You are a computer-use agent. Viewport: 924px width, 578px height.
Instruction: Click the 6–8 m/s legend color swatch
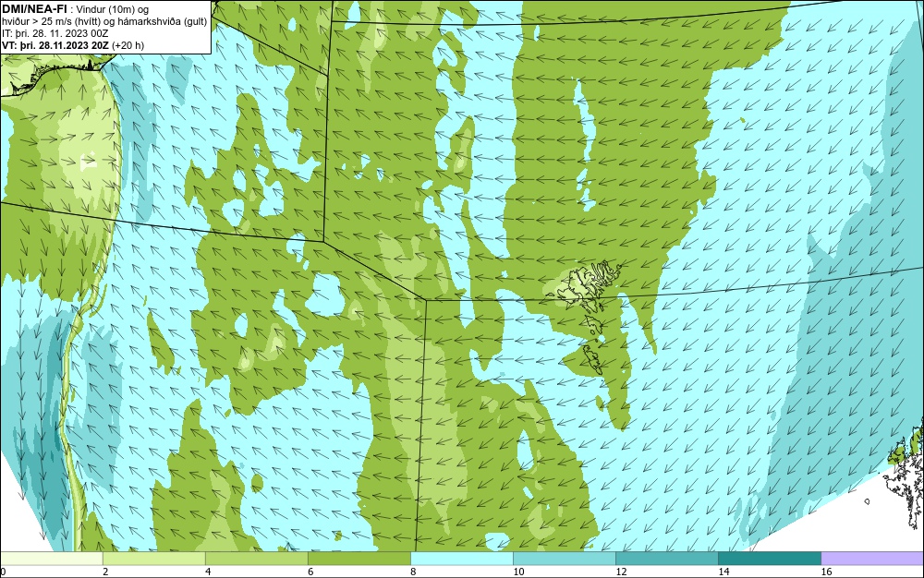click(x=359, y=558)
